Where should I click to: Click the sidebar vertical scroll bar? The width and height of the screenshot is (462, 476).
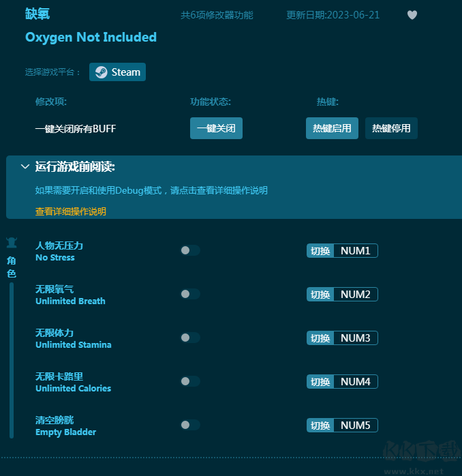coord(12,360)
